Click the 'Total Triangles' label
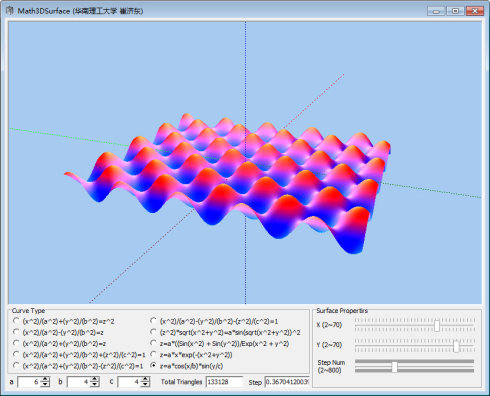 [x=182, y=382]
